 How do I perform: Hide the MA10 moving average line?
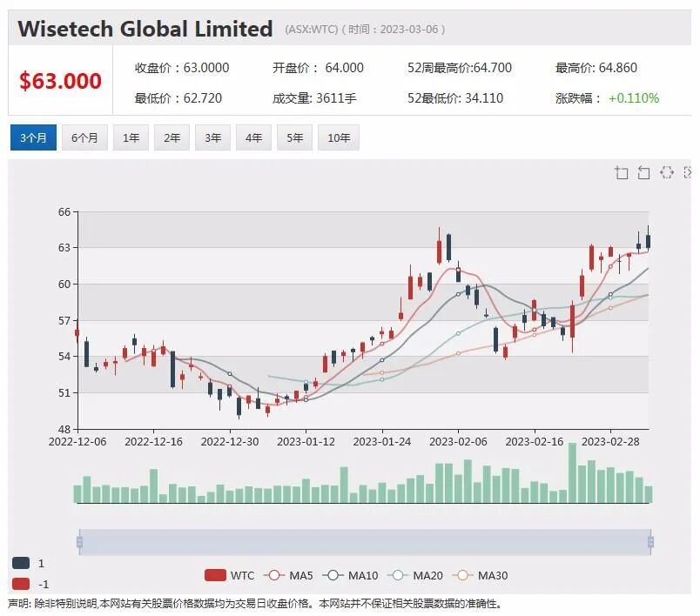tap(350, 575)
